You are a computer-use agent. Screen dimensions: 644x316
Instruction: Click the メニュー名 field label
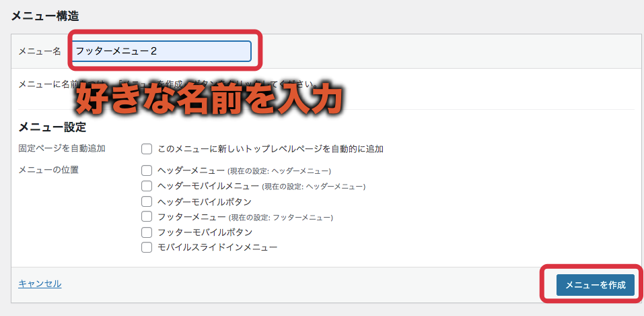click(x=40, y=51)
